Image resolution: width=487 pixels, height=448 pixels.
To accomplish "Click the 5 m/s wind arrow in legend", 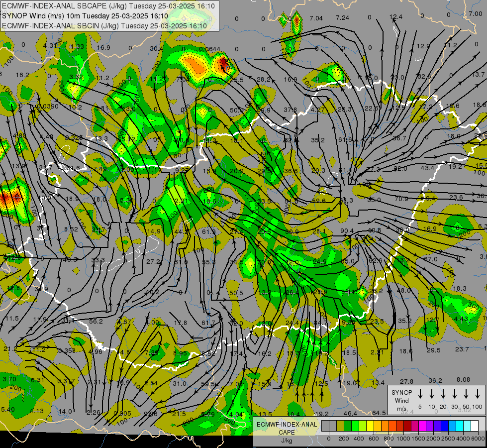I will [x=420, y=393].
